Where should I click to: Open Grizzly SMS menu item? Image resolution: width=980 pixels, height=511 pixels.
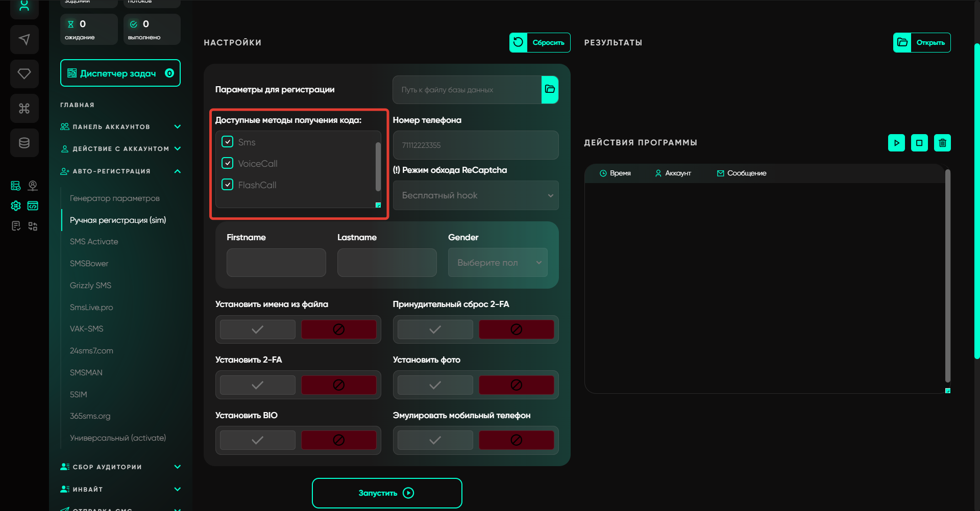pyautogui.click(x=90, y=286)
